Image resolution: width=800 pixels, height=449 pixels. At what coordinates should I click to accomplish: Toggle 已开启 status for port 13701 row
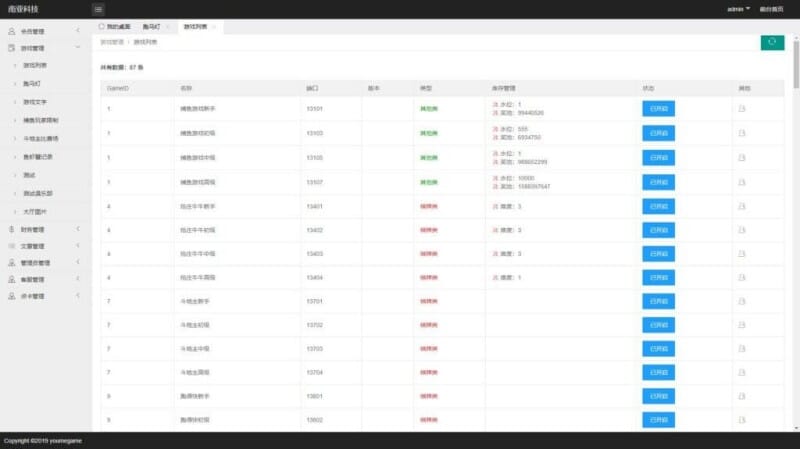(658, 301)
